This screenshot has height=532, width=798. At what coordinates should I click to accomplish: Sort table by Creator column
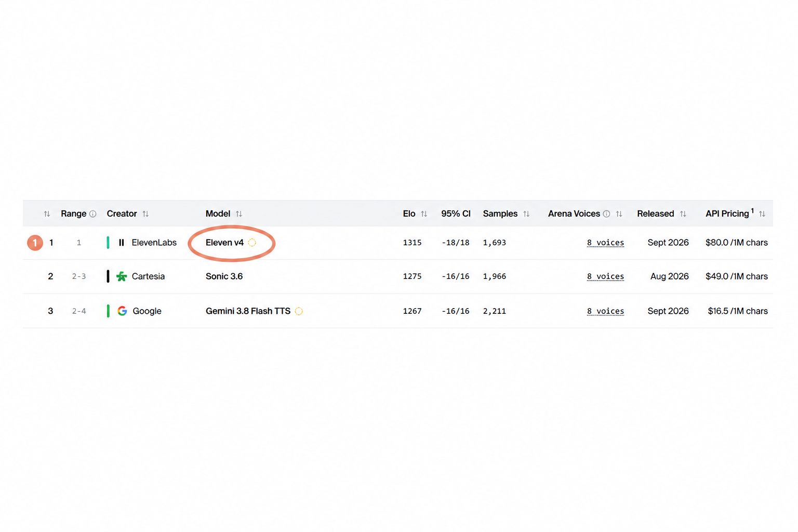pyautogui.click(x=145, y=214)
